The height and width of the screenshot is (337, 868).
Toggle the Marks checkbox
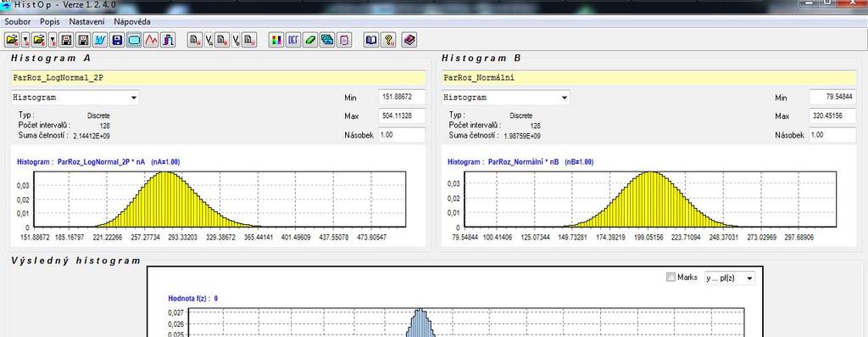[671, 277]
